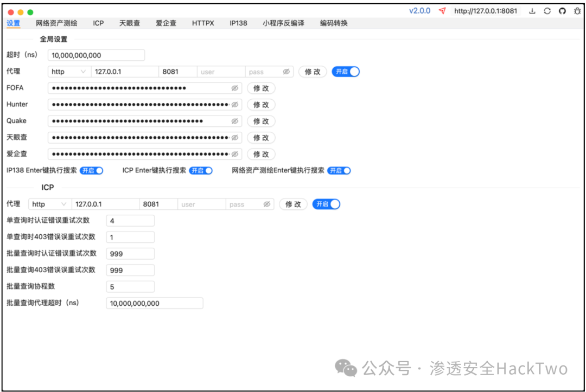Open the ICP tab
This screenshot has height=392, width=586.
click(x=98, y=23)
